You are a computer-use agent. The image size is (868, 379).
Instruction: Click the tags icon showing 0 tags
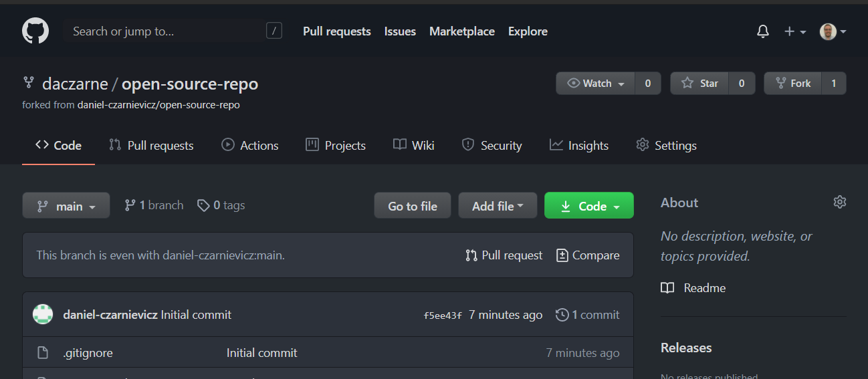203,206
